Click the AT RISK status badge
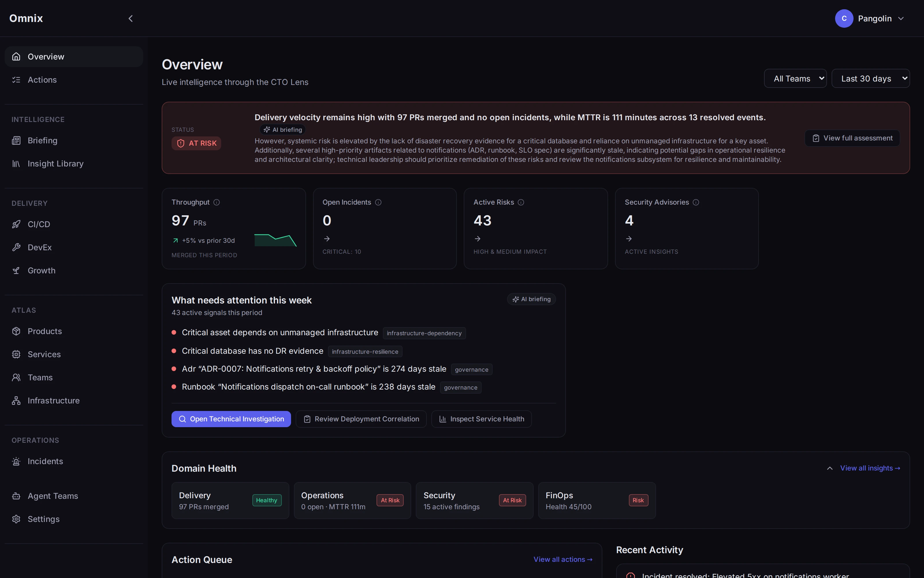The height and width of the screenshot is (578, 924). (196, 143)
